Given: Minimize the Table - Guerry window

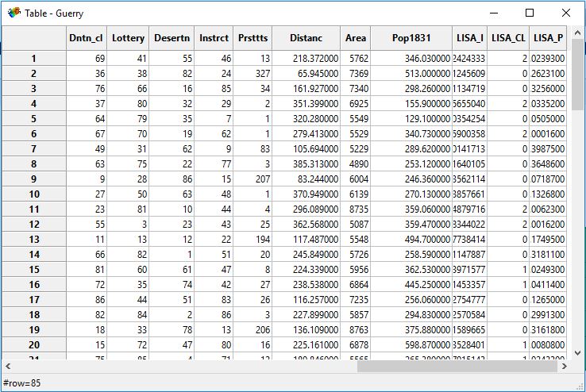Looking at the screenshot, I should (x=494, y=13).
